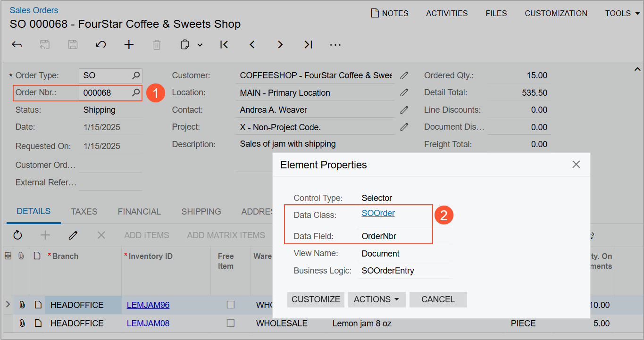Navigate to the previous record
Screen dimensions: 644x340
tap(252, 45)
